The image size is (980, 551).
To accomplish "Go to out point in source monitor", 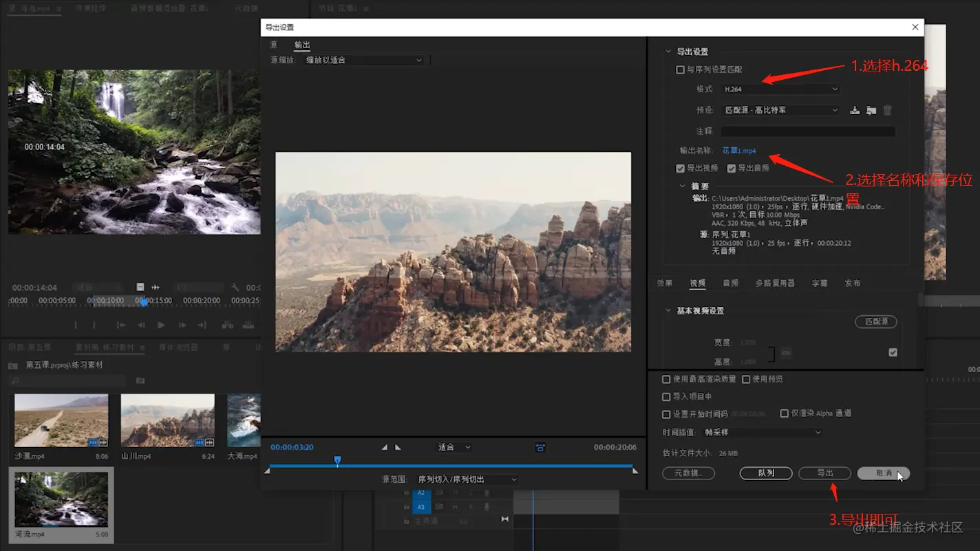I will (x=202, y=325).
